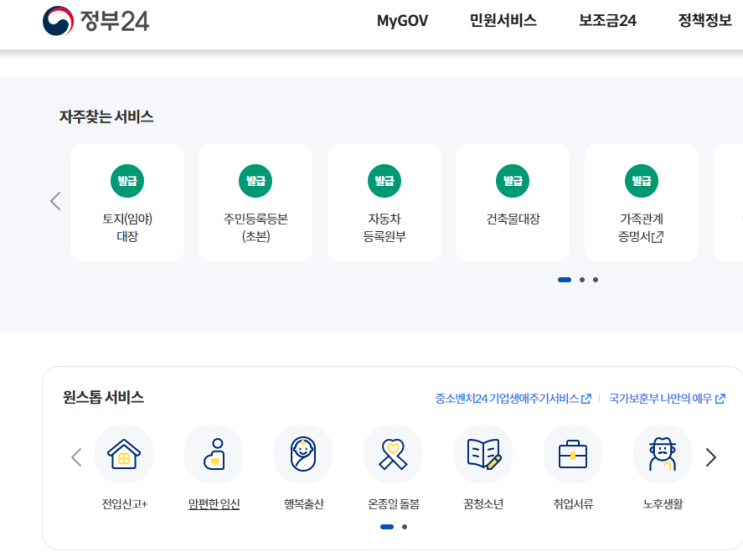The image size is (743, 552).
Task: Select first page indicator of 원스톱 서비스
Action: [387, 526]
